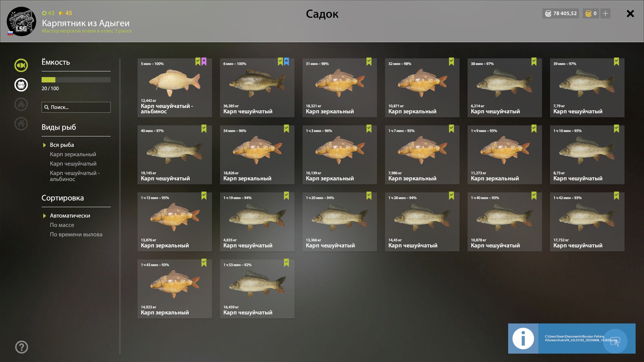Screen dimensions: 644x362
Task: Sort fish По времени вылова
Action: [x=76, y=234]
